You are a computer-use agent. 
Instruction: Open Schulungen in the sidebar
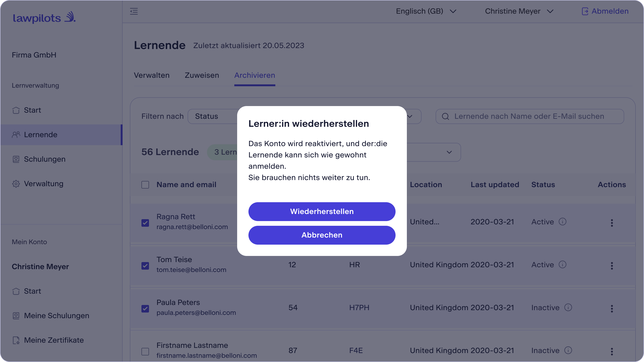pyautogui.click(x=61, y=159)
